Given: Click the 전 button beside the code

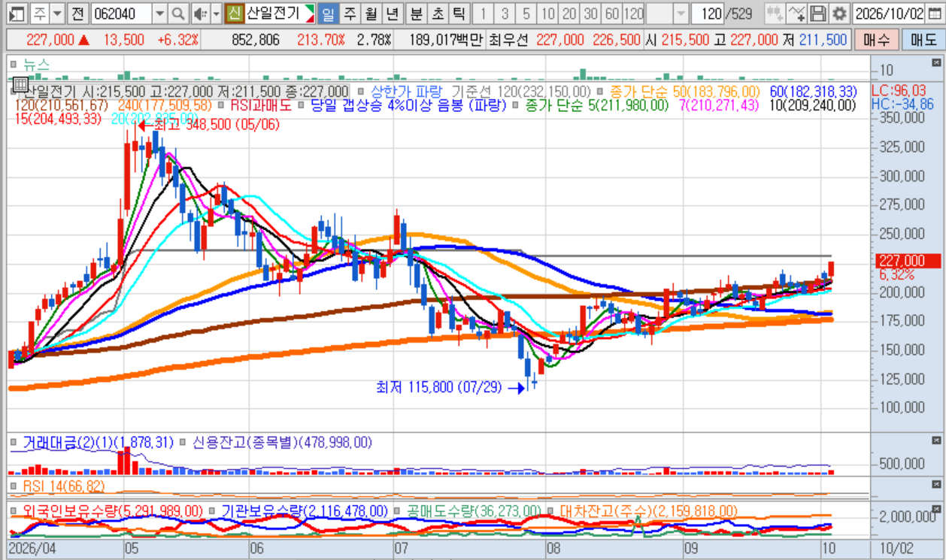Looking at the screenshot, I should (77, 14).
